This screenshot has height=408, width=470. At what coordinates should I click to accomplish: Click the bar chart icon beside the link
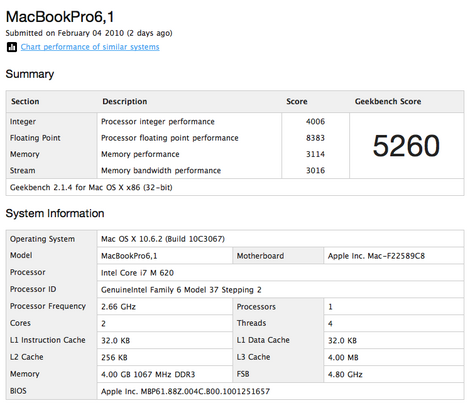pos(12,47)
